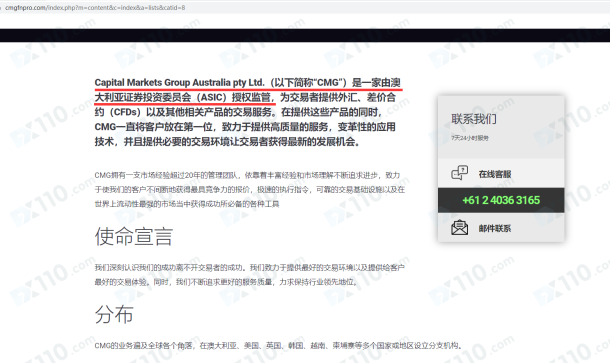
Task: Click the 7天24小时服务 service hours text
Action: pyautogui.click(x=470, y=138)
